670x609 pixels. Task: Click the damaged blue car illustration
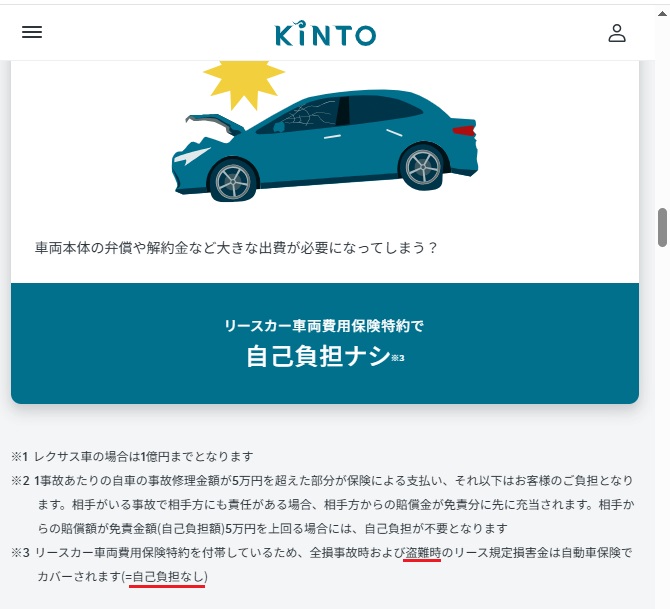(325, 145)
